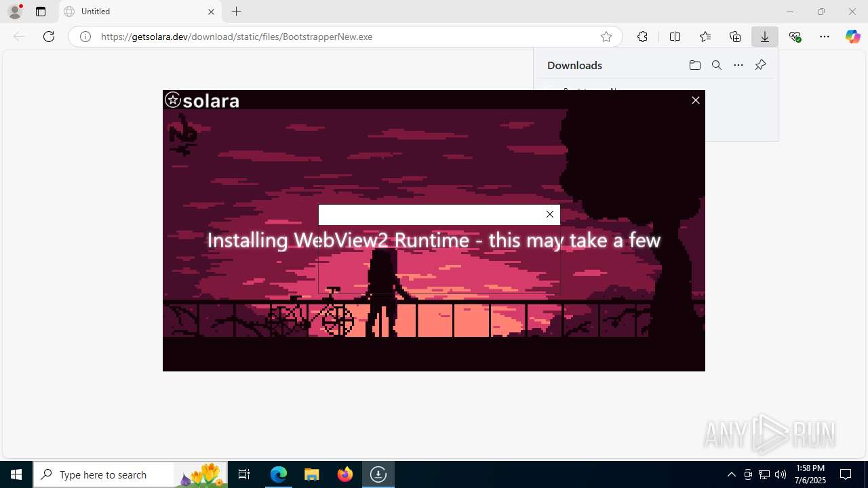Open network status tray icon
The width and height of the screenshot is (868, 488).
(x=764, y=474)
